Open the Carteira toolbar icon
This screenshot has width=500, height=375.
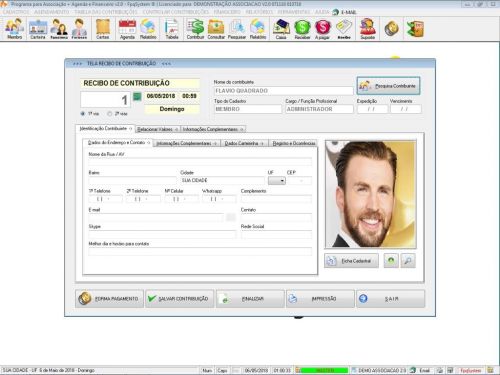coord(38,29)
